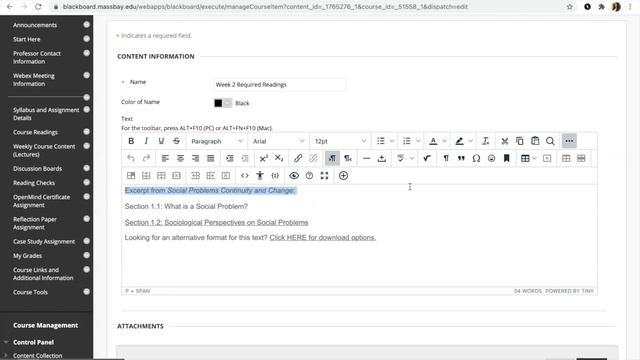The width and height of the screenshot is (640, 360).
Task: Open text color dropdown arrow
Action: (444, 141)
